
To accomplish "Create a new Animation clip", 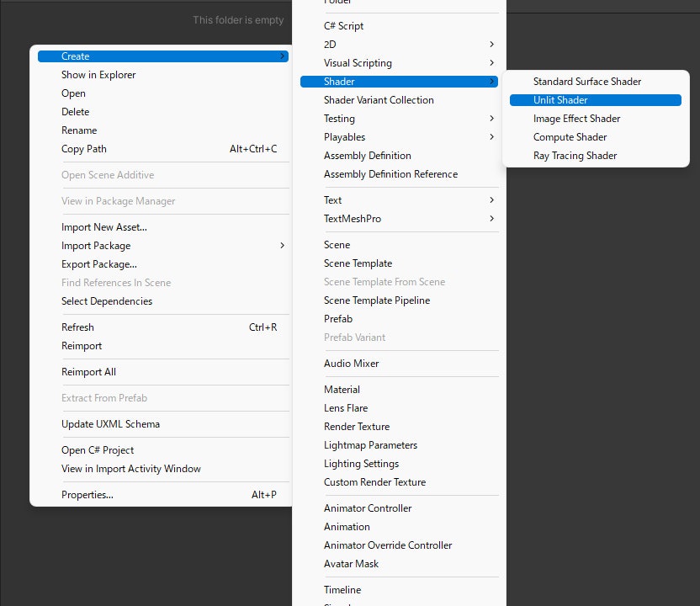I will (x=399, y=527).
